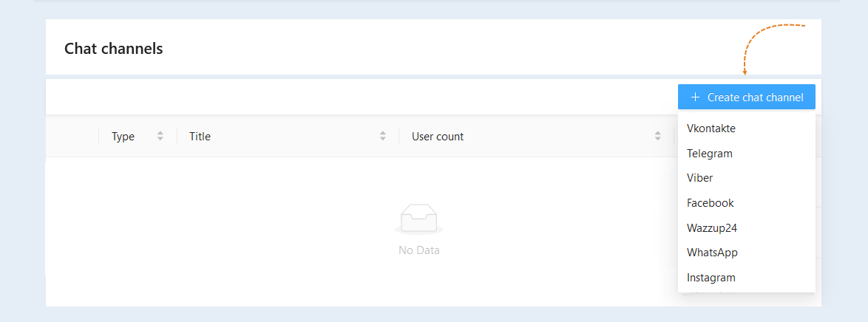Select Facebook from the channel list

pyautogui.click(x=746, y=203)
